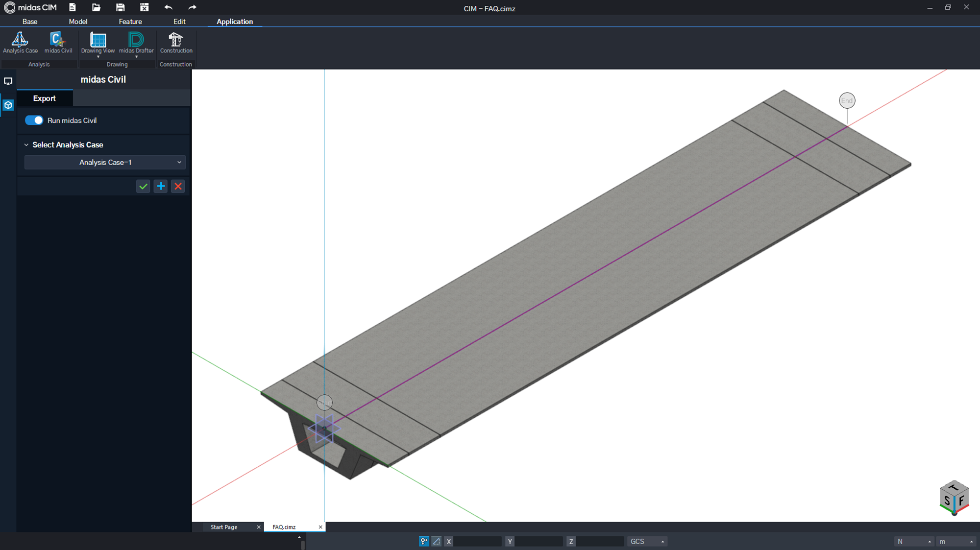Expand the message window arrow
This screenshot has width=980, height=550.
299,537
